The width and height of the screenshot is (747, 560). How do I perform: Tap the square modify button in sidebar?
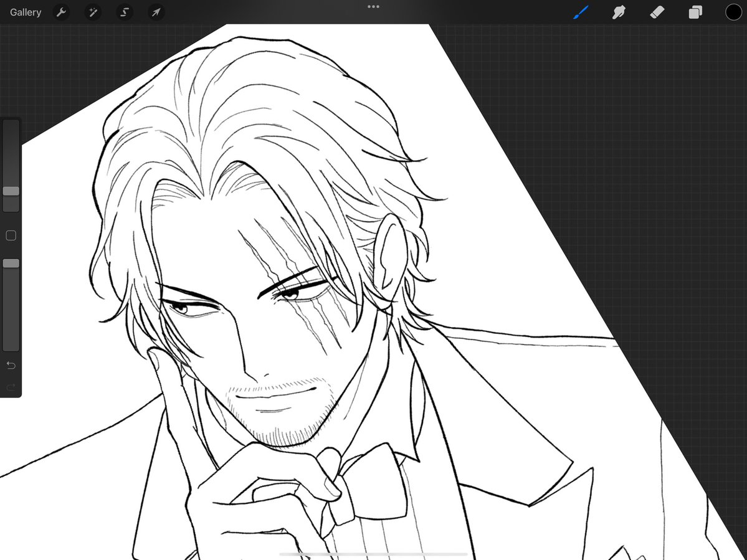point(11,235)
